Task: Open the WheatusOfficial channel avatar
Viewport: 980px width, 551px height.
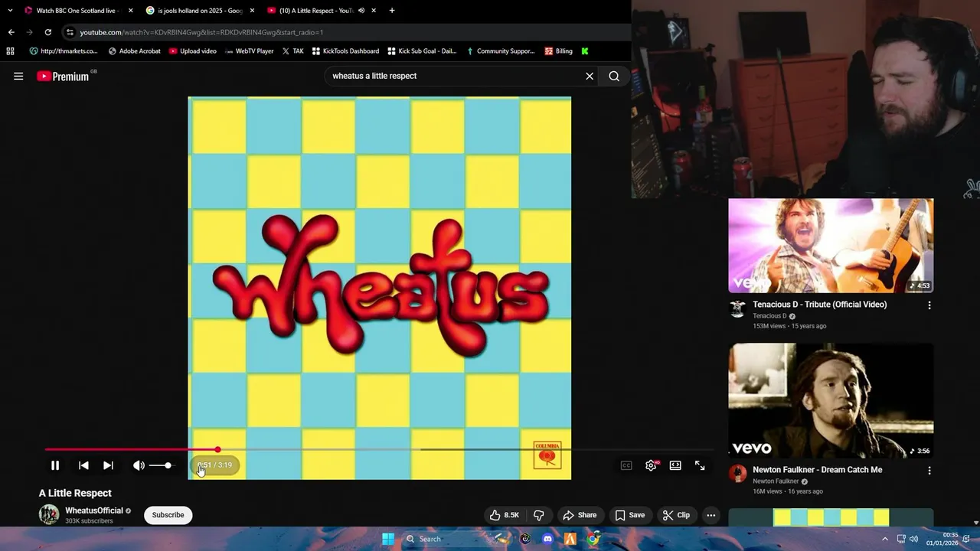Action: tap(49, 514)
